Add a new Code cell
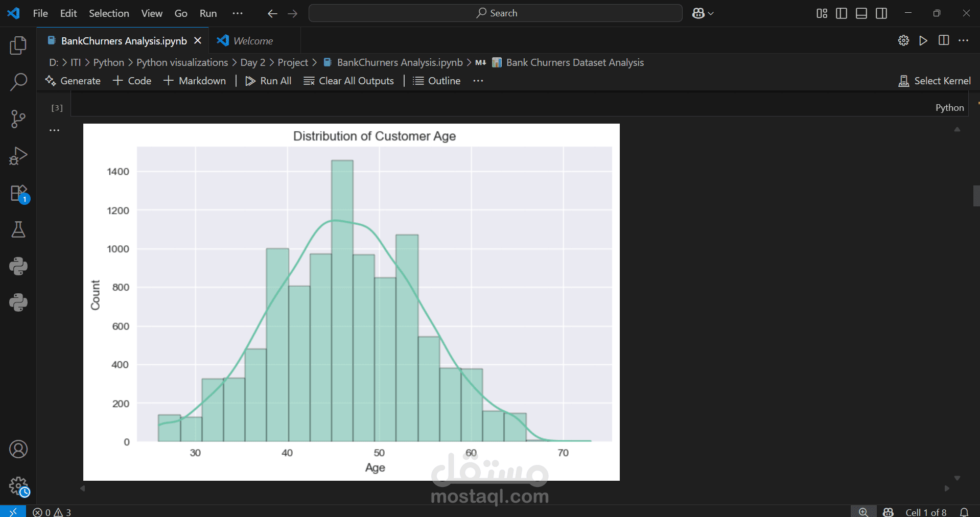Viewport: 980px width, 517px height. point(132,81)
